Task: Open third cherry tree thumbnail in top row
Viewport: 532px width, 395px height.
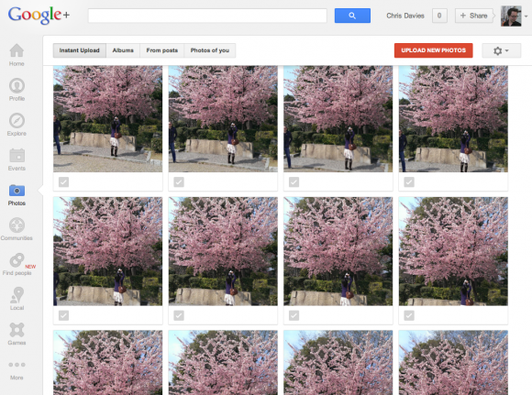Action: pyautogui.click(x=338, y=119)
